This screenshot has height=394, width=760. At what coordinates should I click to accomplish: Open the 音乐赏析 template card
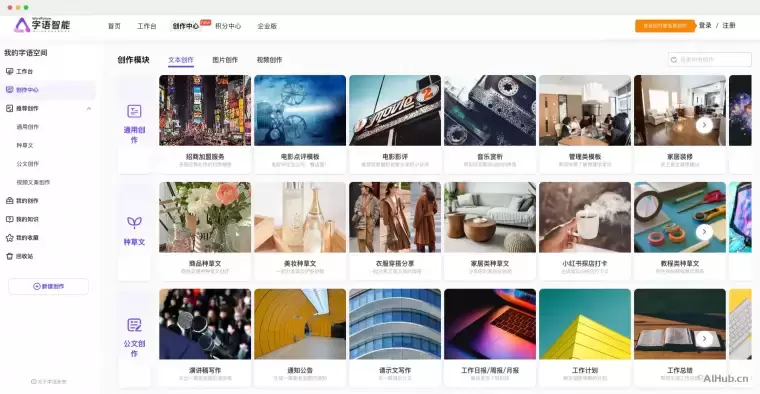[490, 124]
